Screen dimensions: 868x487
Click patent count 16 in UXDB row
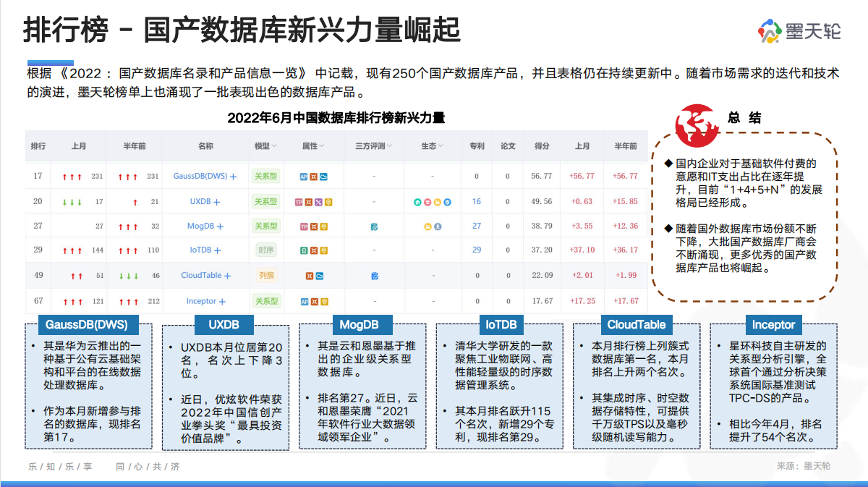[477, 202]
